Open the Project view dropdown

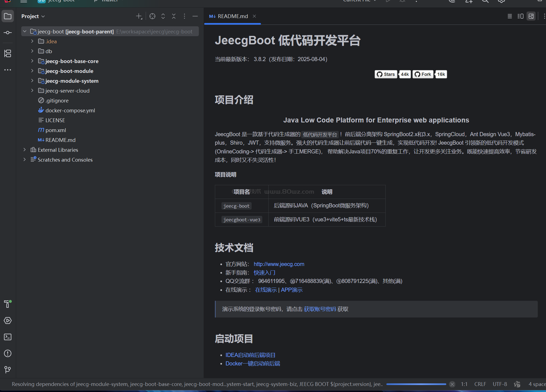click(x=33, y=16)
